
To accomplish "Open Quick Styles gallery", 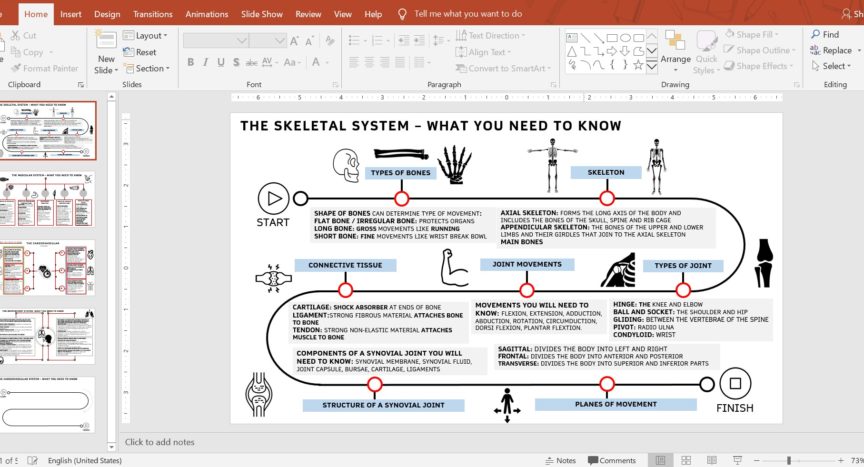I will pos(705,52).
